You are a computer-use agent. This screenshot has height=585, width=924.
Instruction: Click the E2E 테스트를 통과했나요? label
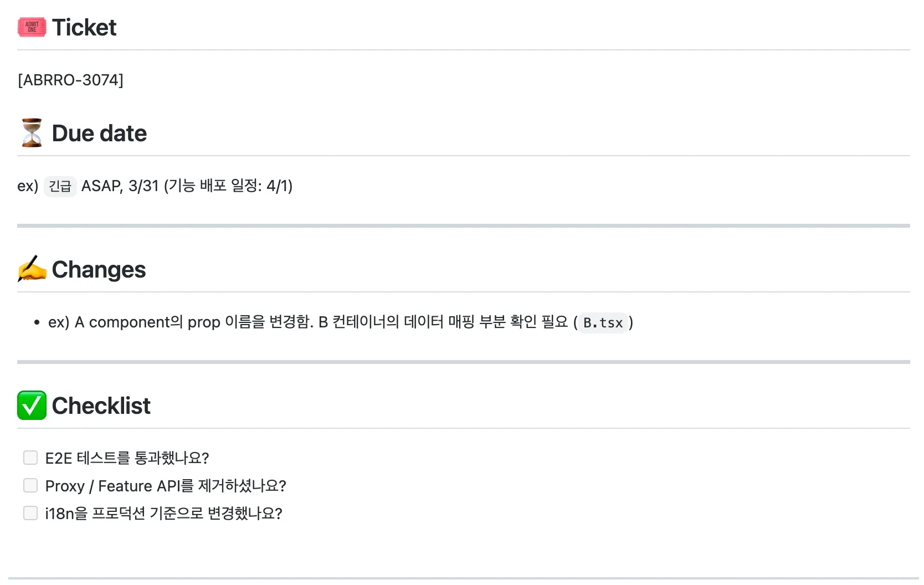pos(127,458)
